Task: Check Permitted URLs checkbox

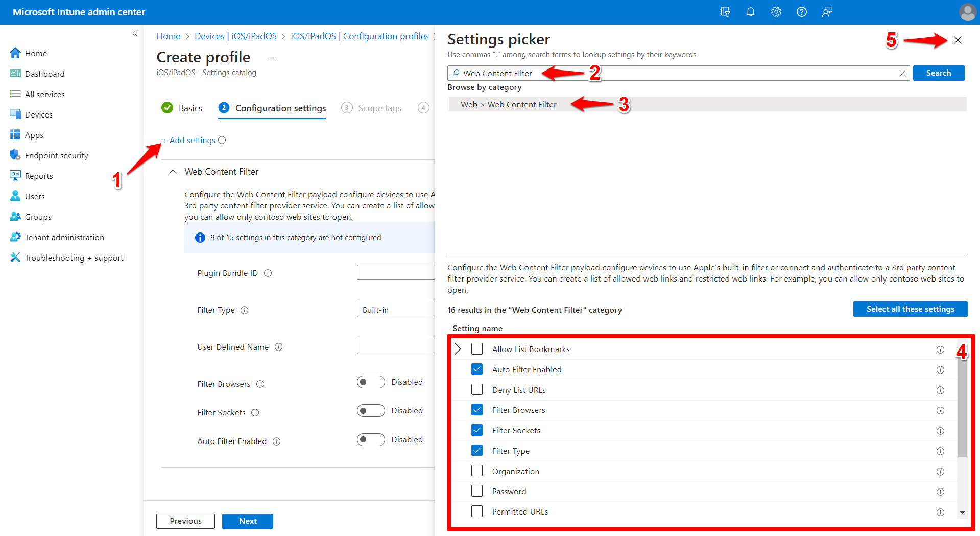Action: (477, 511)
